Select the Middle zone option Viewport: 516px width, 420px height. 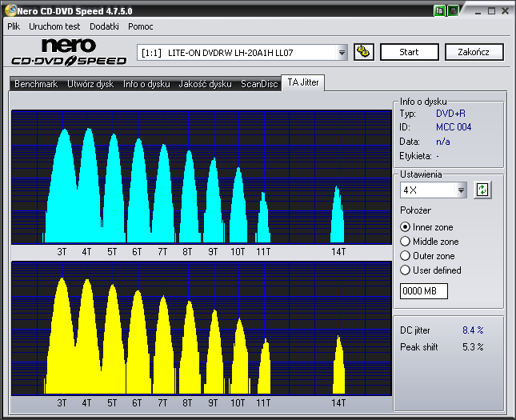(406, 242)
